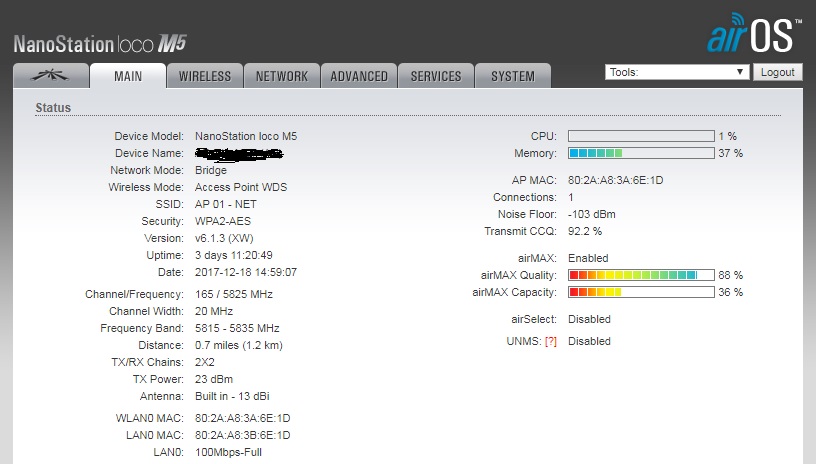Click the Logout button
Screen dimensions: 816x464
[777, 72]
